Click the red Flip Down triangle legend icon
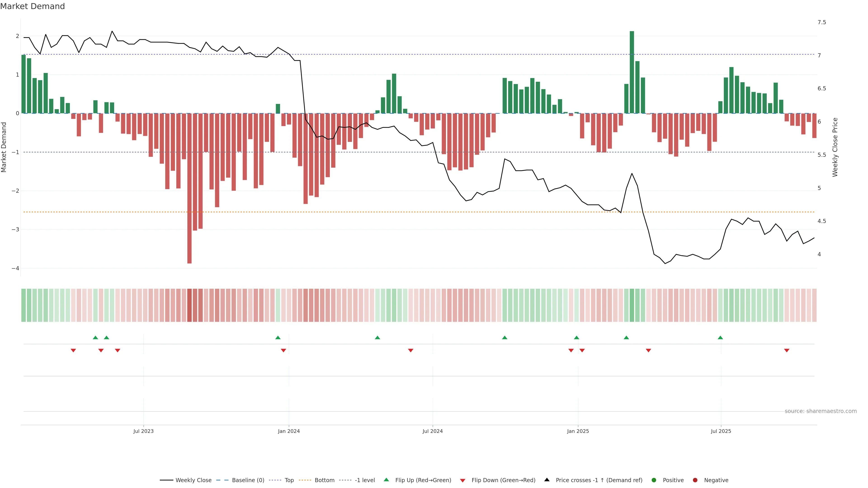 click(462, 480)
